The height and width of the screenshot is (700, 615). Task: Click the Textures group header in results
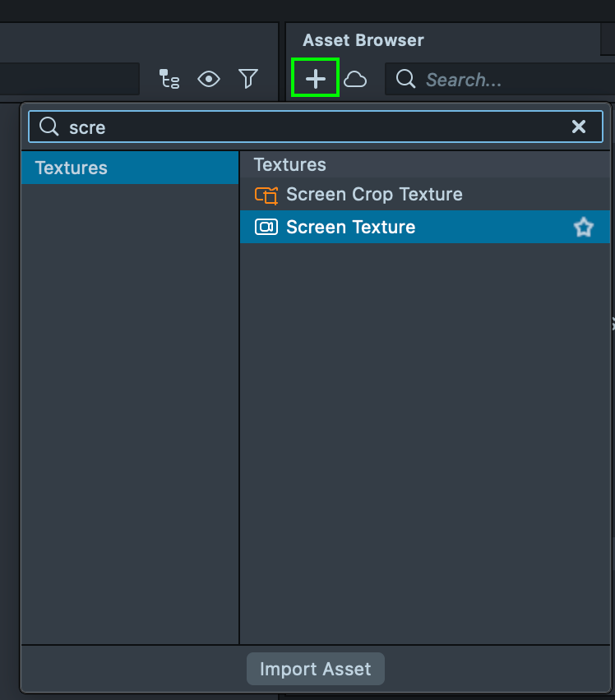point(290,164)
